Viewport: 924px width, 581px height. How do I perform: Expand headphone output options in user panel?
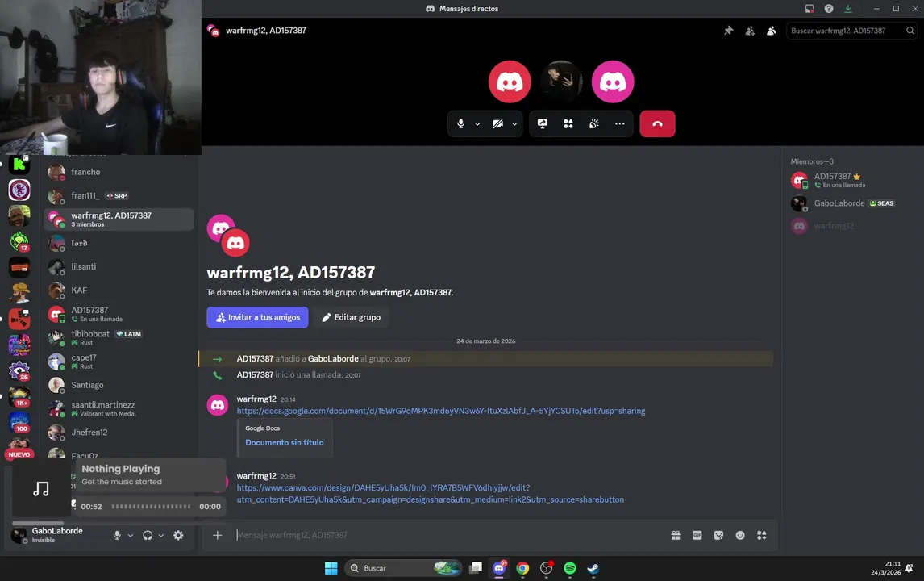161,536
